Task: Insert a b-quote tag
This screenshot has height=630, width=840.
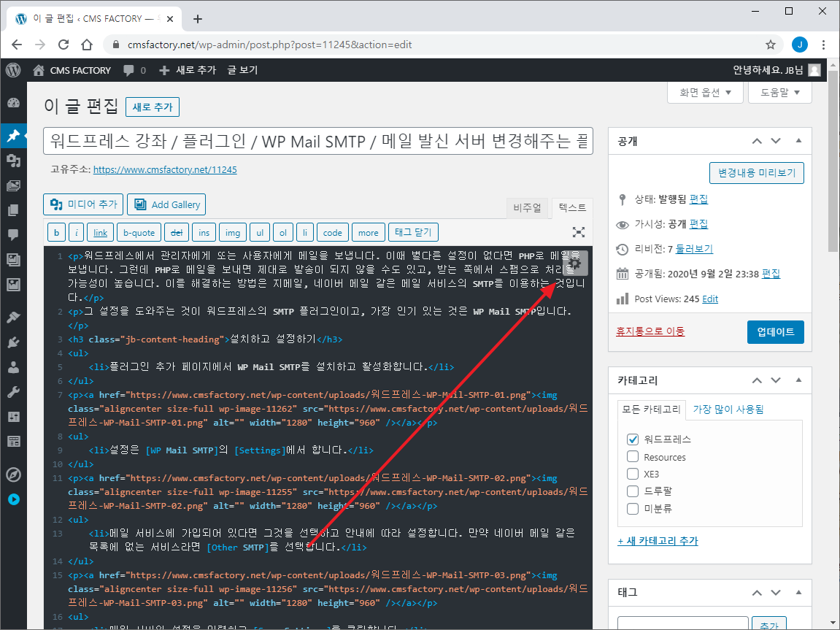Action: pyautogui.click(x=139, y=232)
